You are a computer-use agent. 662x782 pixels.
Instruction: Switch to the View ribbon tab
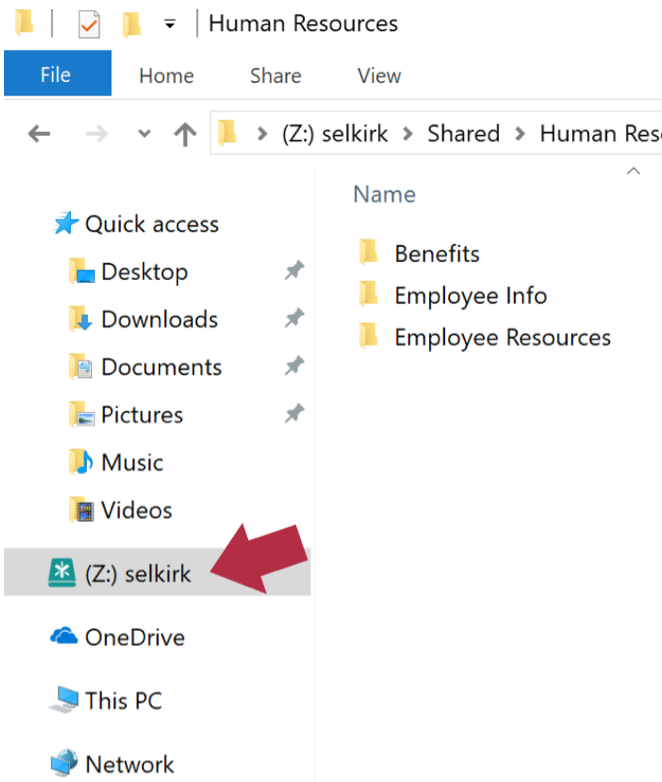pos(379,75)
